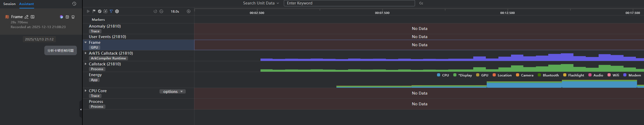
Task: Click the history clock icon
Action: click(74, 4)
